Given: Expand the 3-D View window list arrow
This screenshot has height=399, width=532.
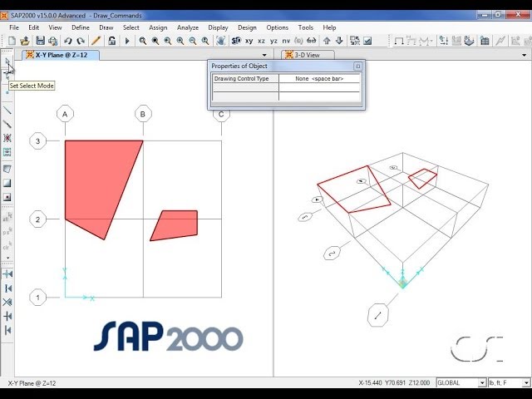Looking at the screenshot, I should [525, 55].
